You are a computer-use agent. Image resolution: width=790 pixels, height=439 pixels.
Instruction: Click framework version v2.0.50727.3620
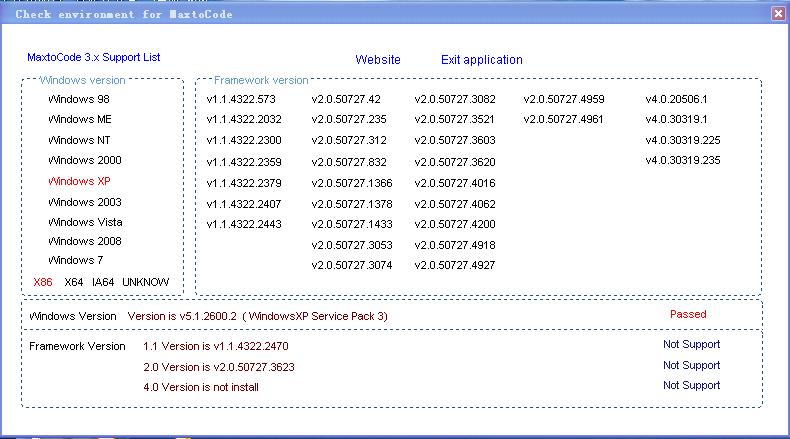tap(455, 162)
